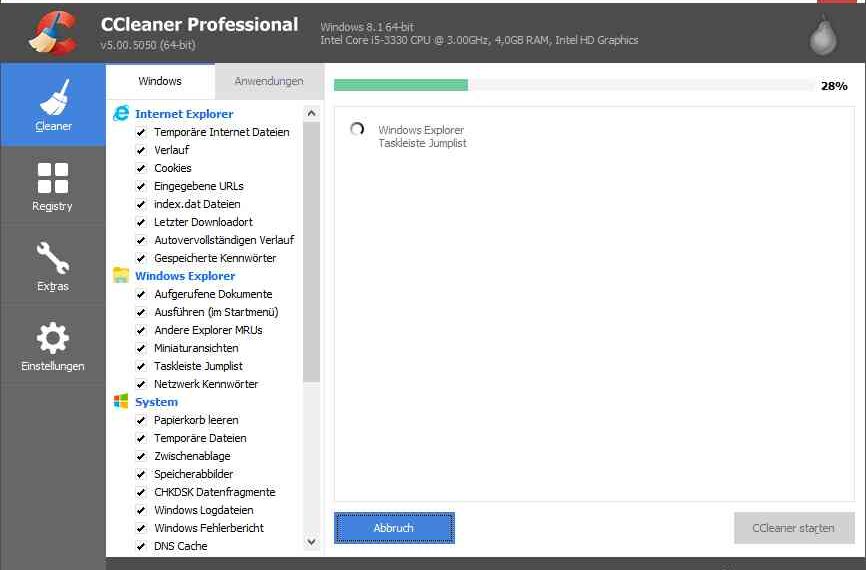Click the green analysis progress bar
Image resolution: width=866 pixels, height=570 pixels.
[401, 85]
